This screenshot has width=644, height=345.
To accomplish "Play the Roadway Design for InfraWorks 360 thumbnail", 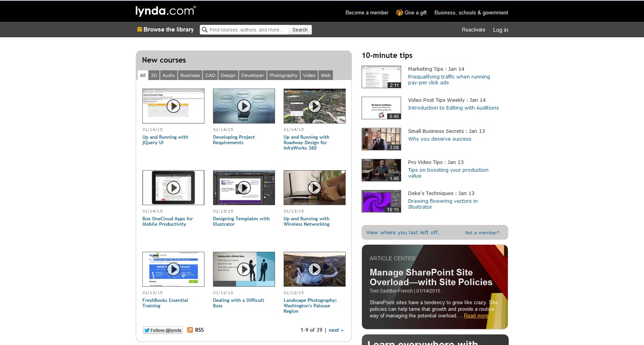I will [x=315, y=106].
